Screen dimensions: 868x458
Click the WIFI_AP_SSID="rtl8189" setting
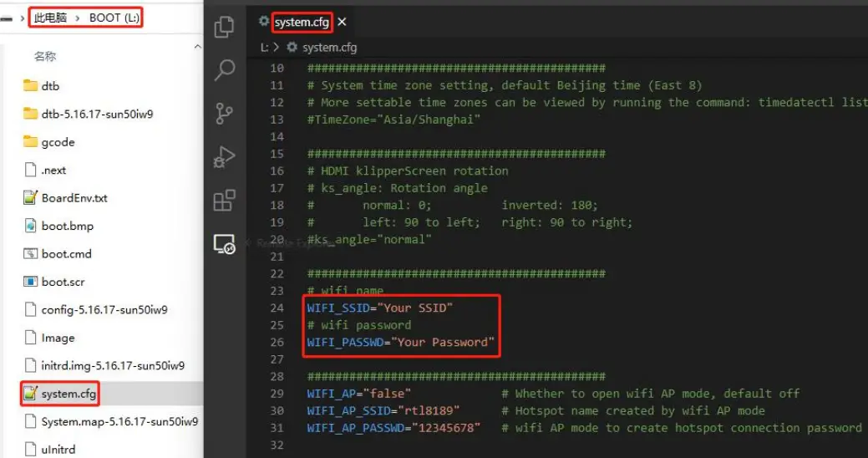[383, 411]
